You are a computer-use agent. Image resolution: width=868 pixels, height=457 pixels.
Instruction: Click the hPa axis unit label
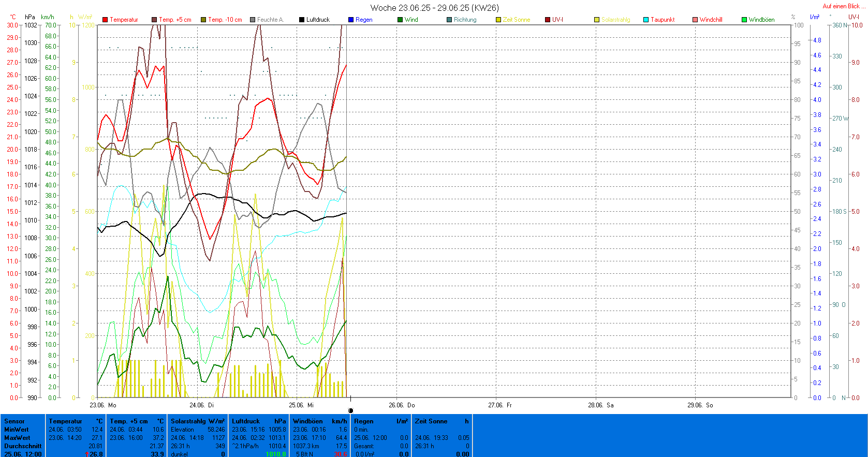30,17
